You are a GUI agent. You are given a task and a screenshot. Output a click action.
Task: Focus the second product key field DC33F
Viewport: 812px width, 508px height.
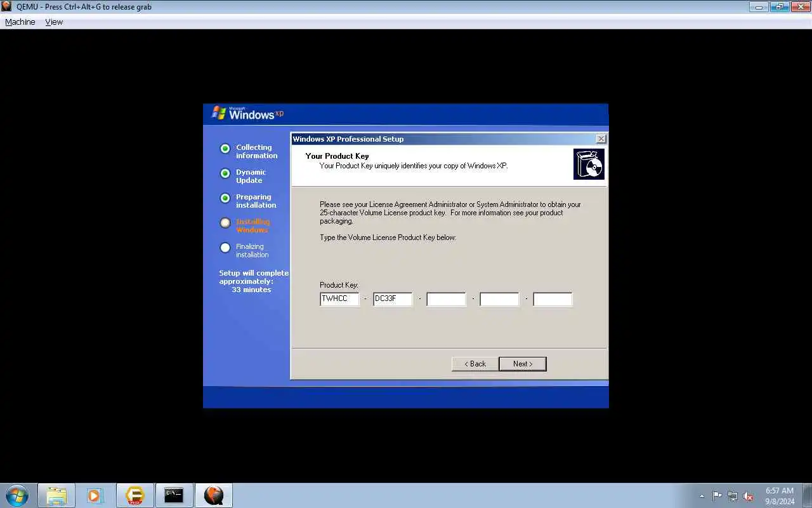point(393,299)
